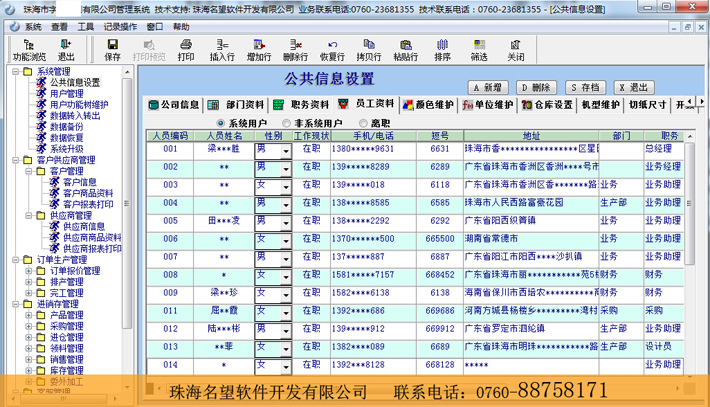Select the 系统用户 radio button

tap(221, 123)
